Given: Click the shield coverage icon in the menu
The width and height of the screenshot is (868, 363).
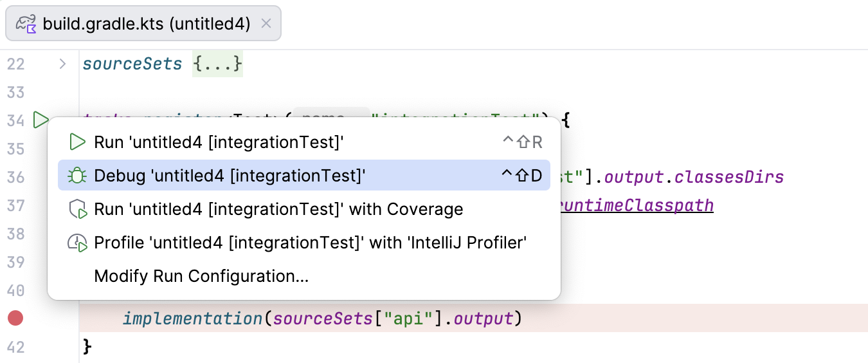Looking at the screenshot, I should coord(78,209).
